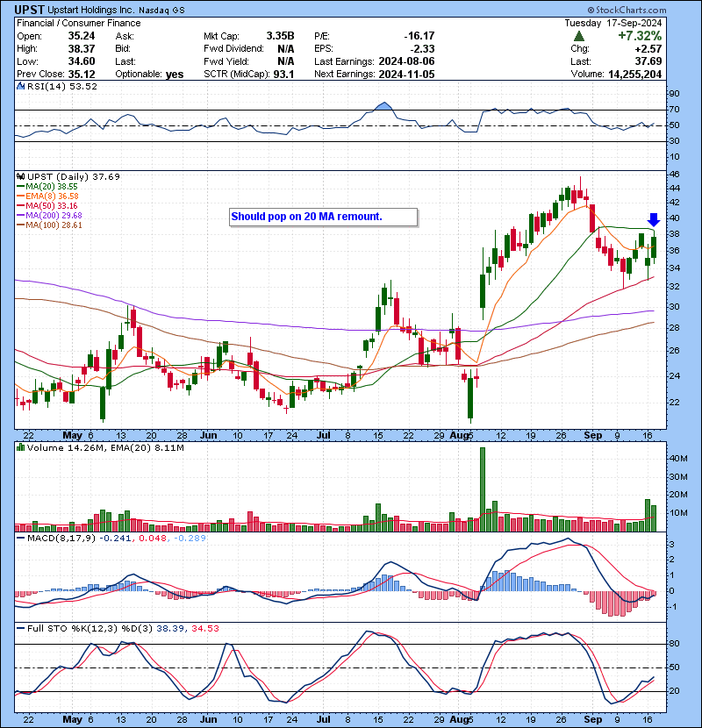Click the High price 38.37
This screenshot has width=702, height=728.
pos(82,48)
